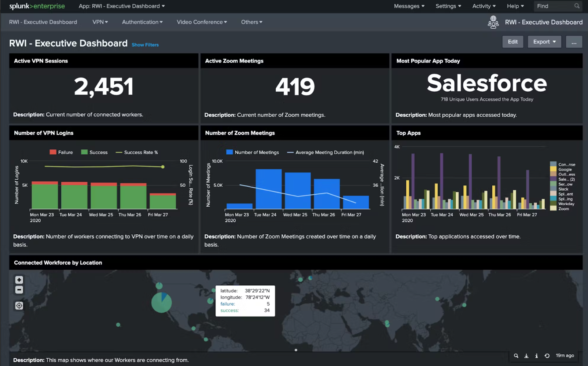The image size is (588, 366).
Task: Click the Outl...ess legend label
Action: click(x=567, y=174)
